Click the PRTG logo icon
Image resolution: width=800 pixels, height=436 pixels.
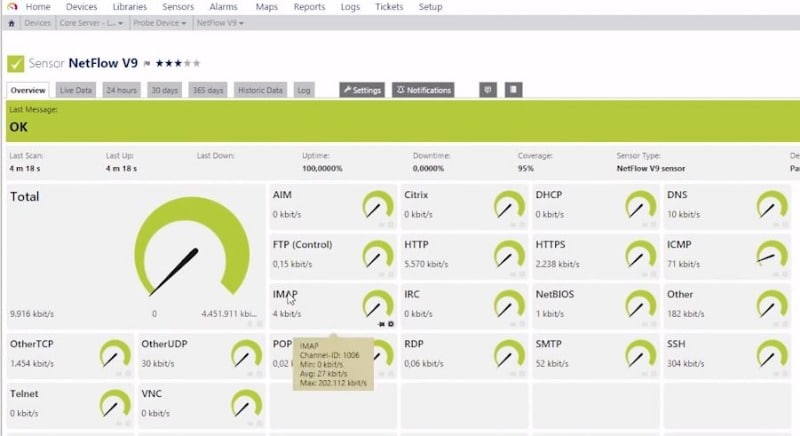(12, 7)
